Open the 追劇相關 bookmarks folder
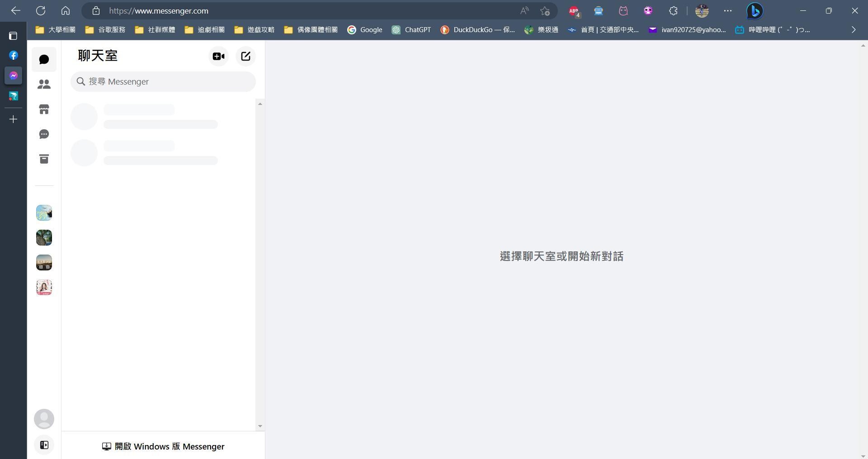This screenshot has width=868, height=459. tap(205, 29)
